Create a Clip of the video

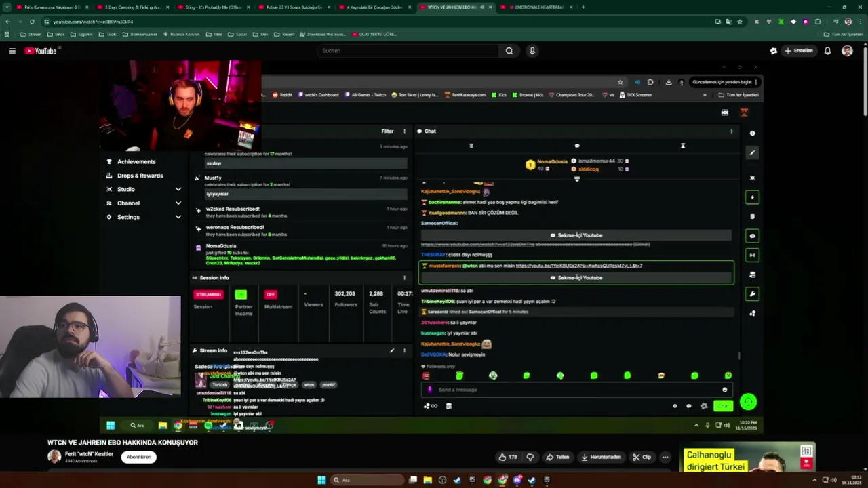click(642, 457)
